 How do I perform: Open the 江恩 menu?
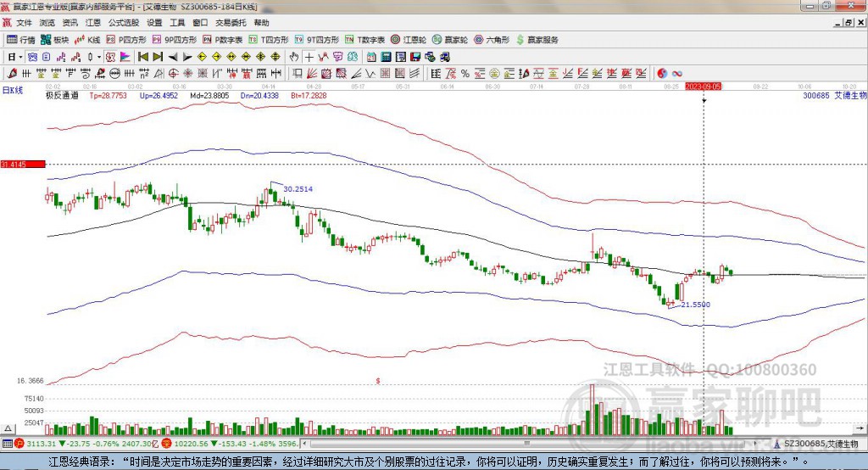(93, 23)
